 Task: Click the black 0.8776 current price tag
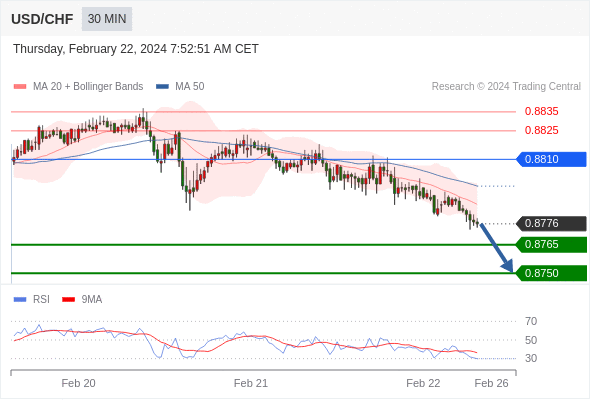click(551, 224)
